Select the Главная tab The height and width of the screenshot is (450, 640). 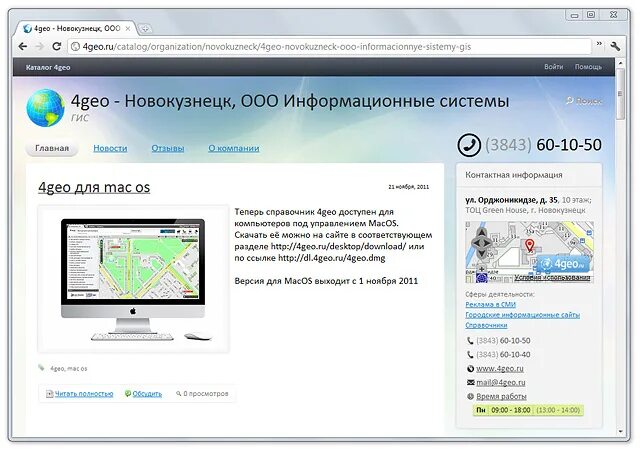[52, 148]
